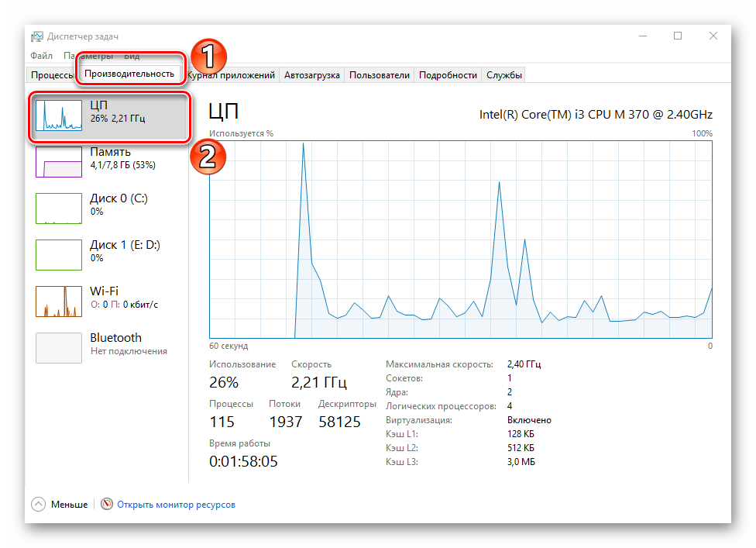The height and width of the screenshot is (548, 756).
Task: Click the CPU usage graph area
Action: [x=460, y=240]
